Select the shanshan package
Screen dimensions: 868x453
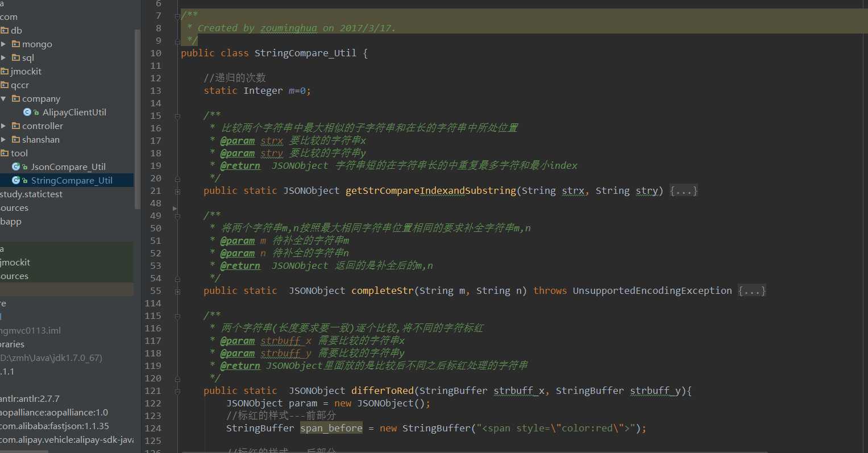[x=41, y=139]
